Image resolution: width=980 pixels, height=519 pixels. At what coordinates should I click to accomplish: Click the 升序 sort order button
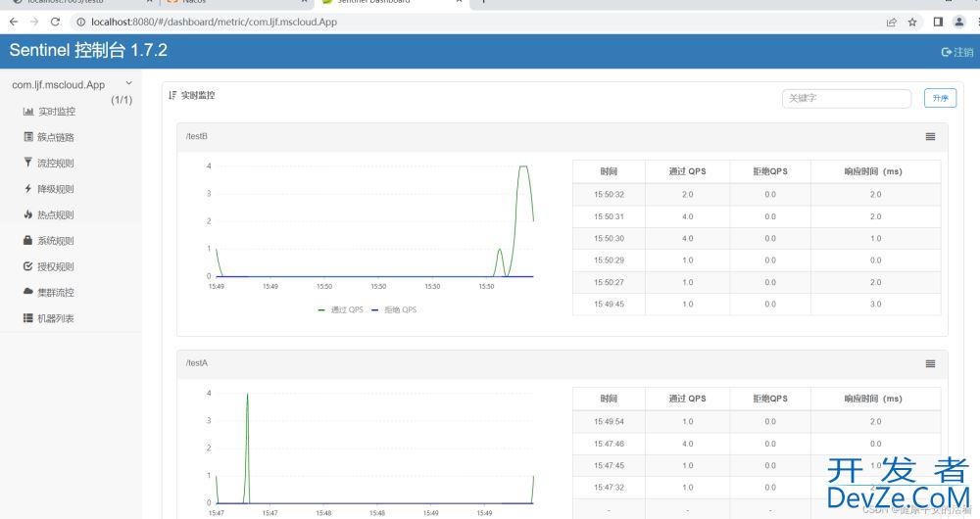[x=940, y=98]
